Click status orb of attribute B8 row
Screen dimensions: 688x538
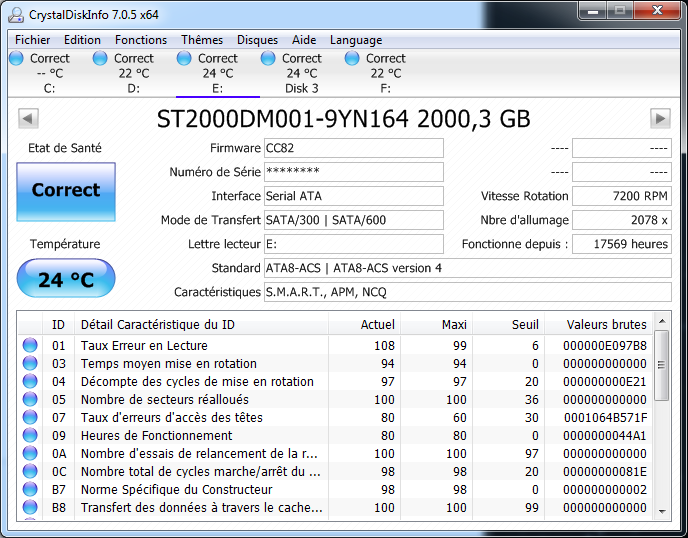(30, 507)
